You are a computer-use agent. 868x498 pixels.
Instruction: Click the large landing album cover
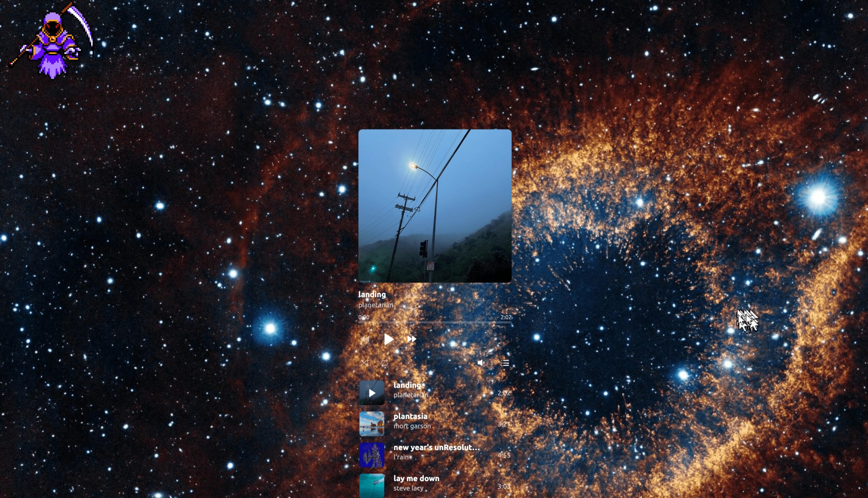[x=435, y=206]
